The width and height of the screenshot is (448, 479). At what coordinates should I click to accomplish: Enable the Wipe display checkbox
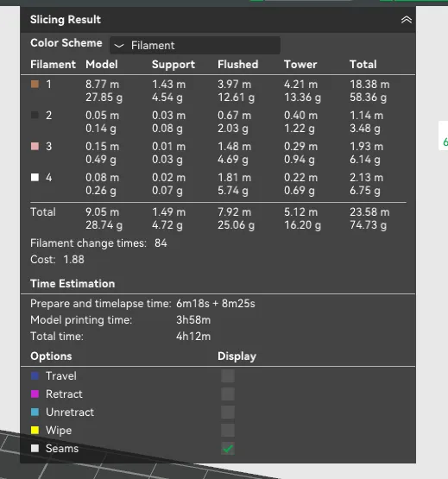(x=228, y=430)
